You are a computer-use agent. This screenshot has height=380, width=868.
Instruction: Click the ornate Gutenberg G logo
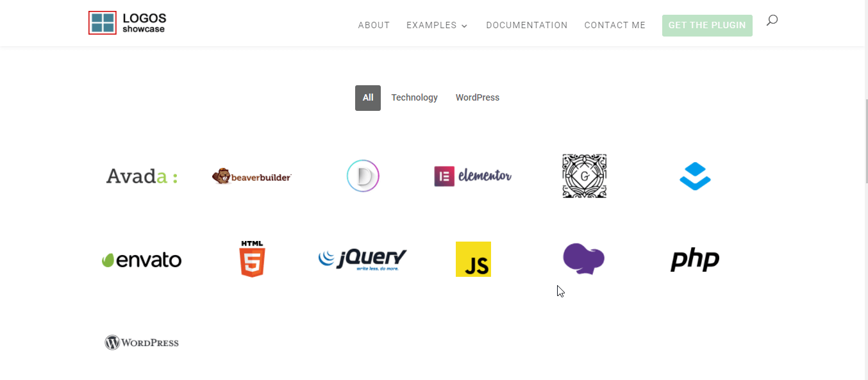[584, 176]
